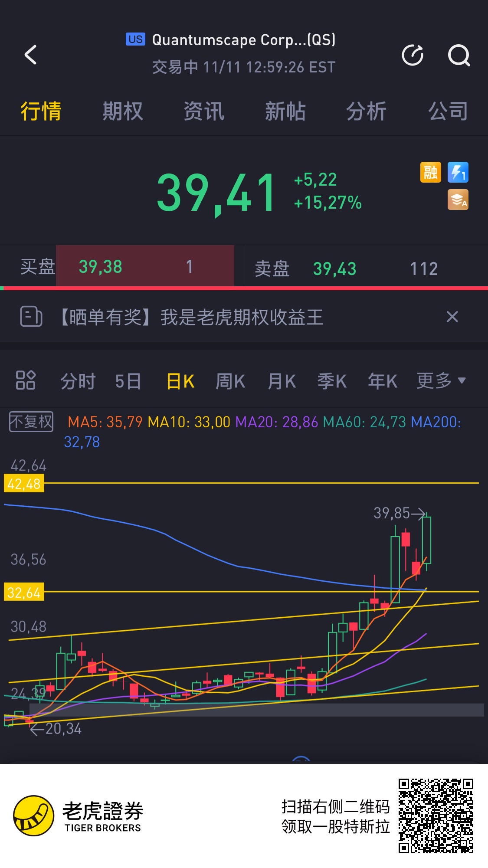
Task: Open the search magnifier icon
Action: coord(459,55)
